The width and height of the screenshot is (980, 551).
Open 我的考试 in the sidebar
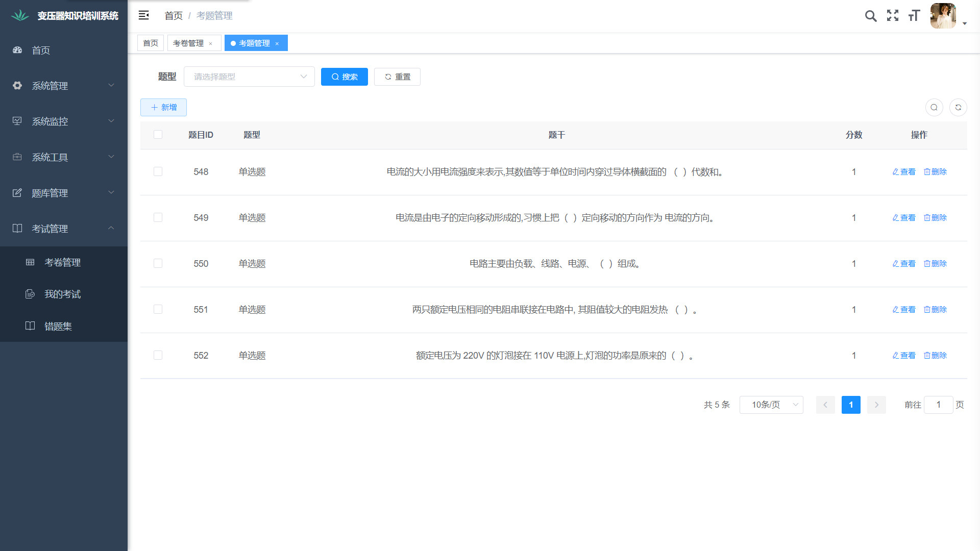[62, 294]
